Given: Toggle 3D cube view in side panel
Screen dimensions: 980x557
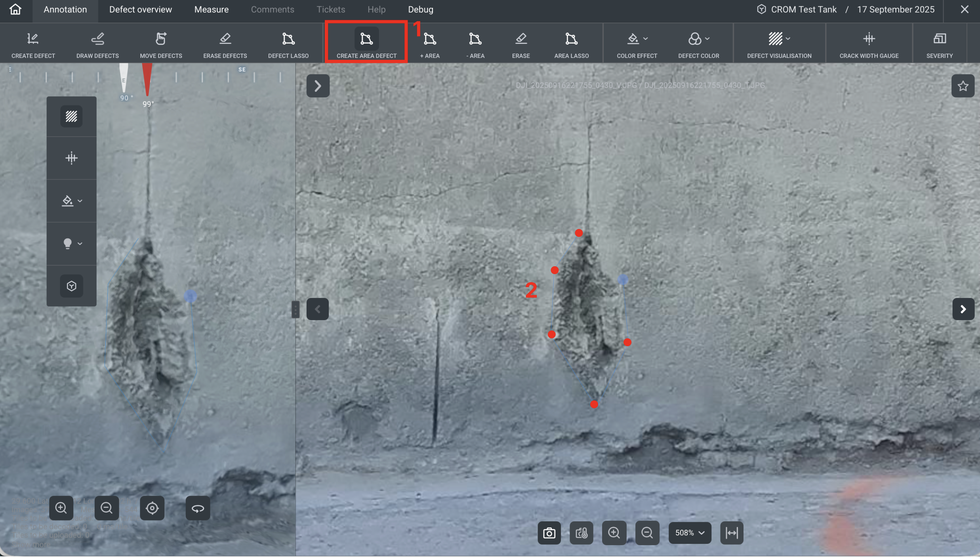Looking at the screenshot, I should pyautogui.click(x=71, y=286).
